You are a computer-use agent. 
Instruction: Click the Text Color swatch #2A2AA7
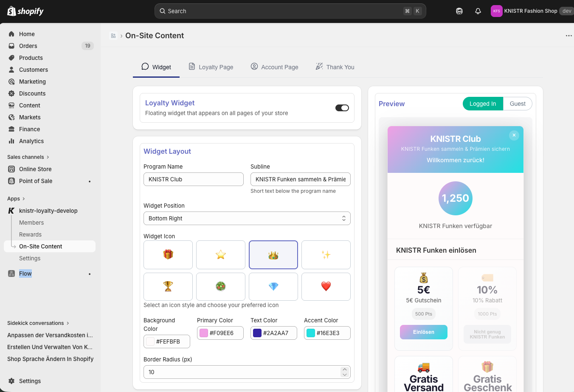tap(257, 333)
